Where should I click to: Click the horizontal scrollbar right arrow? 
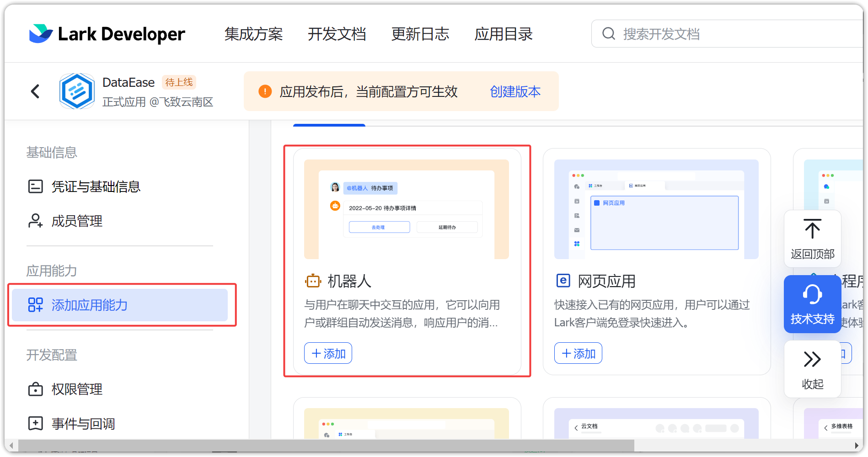pos(857,445)
